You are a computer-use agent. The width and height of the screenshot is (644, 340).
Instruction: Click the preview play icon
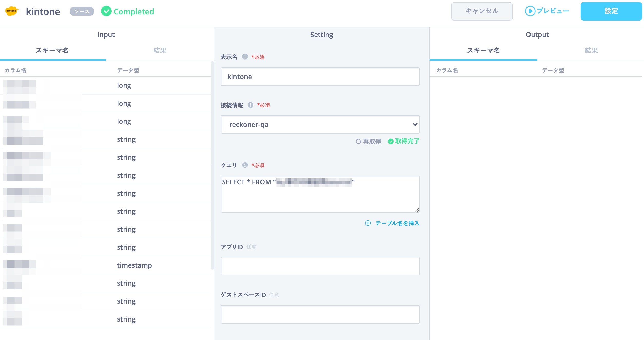tap(530, 11)
